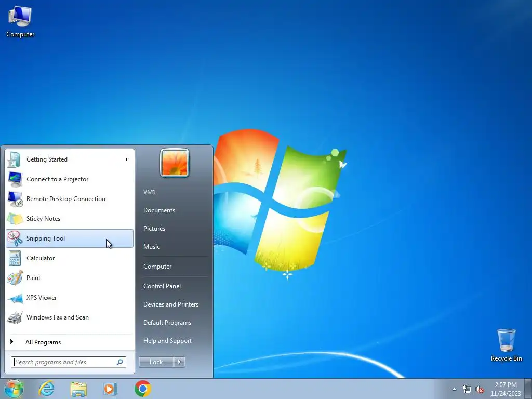
Task: Select the Paint text label
Action: tap(33, 278)
